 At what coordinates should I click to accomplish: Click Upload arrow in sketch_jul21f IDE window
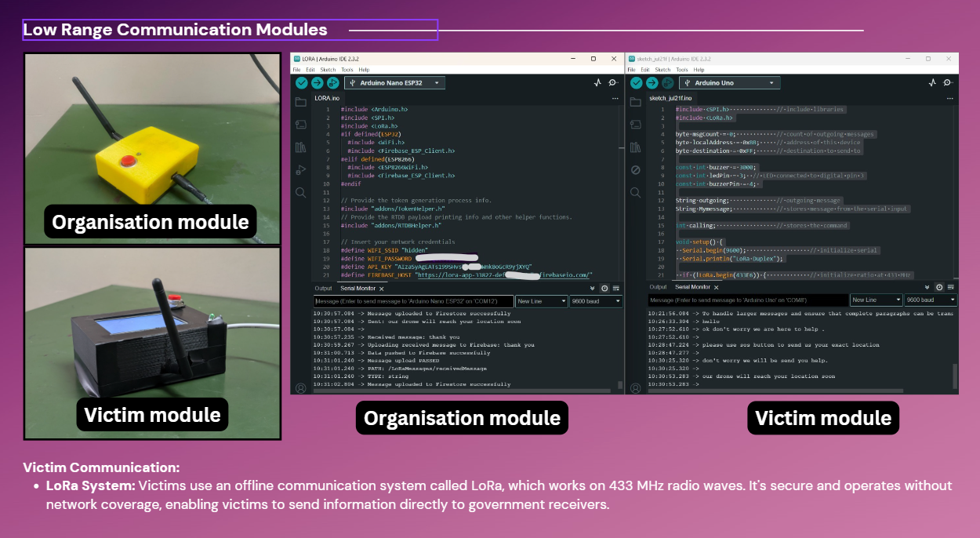tap(652, 82)
